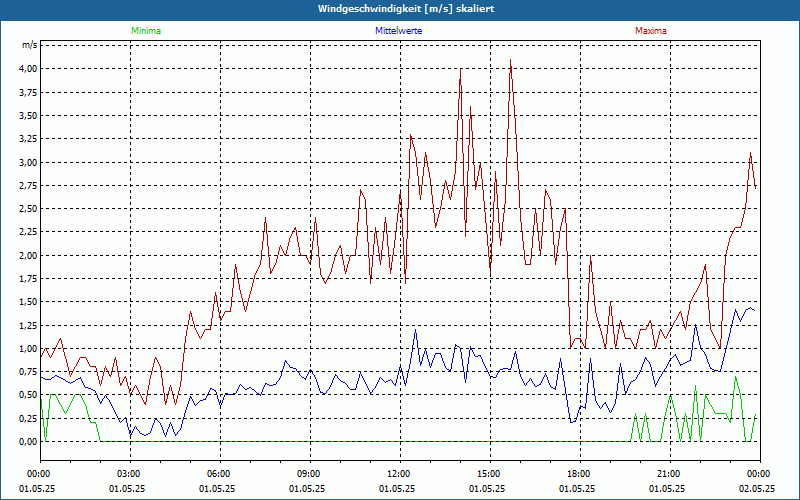Image resolution: width=800 pixels, height=500 pixels.
Task: Click the chart title Windgeschwindigkeit [m/s] skaliert
Action: pyautogui.click(x=406, y=9)
